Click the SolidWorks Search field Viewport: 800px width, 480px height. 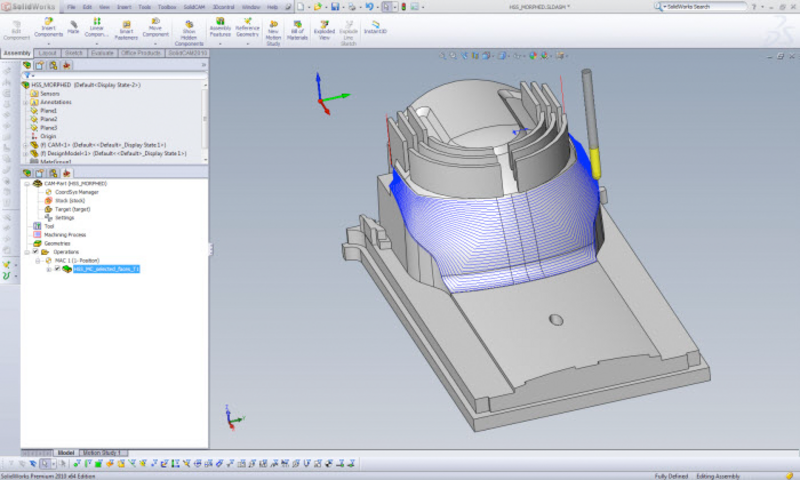(x=705, y=7)
